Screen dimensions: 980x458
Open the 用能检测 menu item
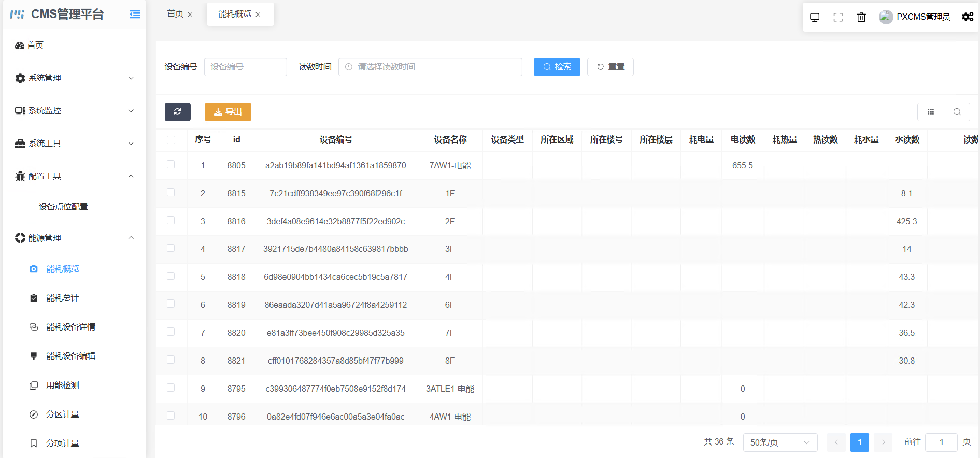click(62, 385)
